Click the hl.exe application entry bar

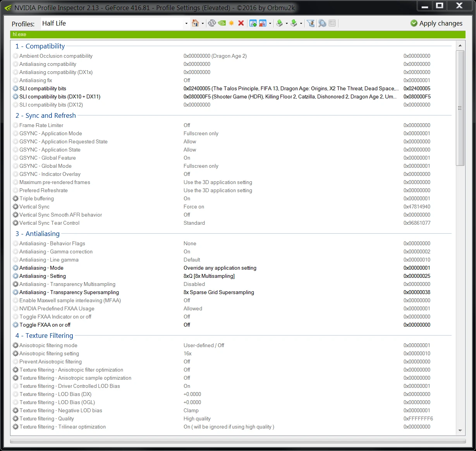(x=238, y=34)
